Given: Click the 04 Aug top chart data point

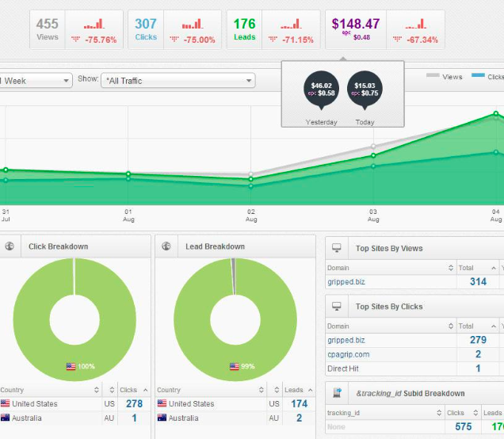Looking at the screenshot, I should [495, 113].
